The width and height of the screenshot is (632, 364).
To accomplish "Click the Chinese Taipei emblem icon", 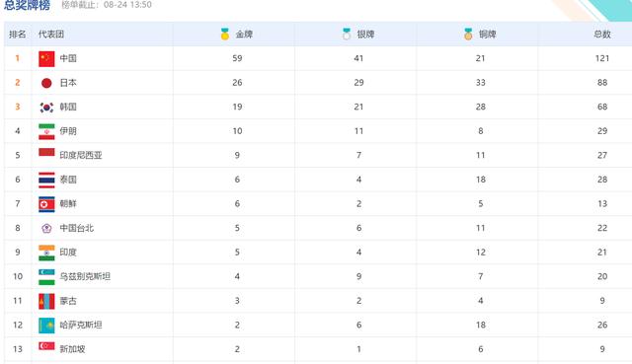I will click(x=46, y=228).
